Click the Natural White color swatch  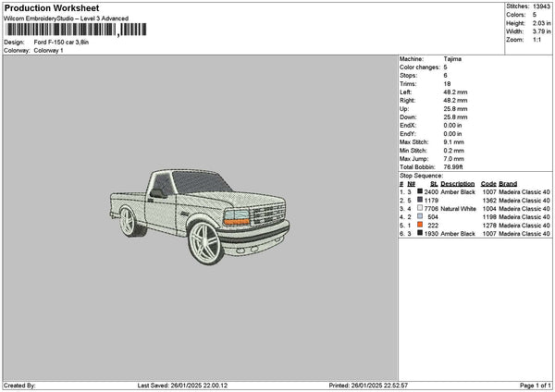420,208
